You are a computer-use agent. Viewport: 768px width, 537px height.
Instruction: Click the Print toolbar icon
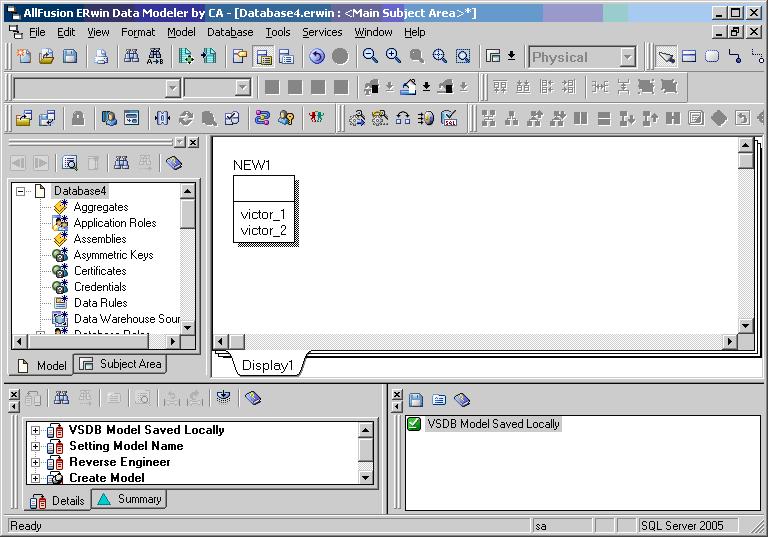pos(101,56)
